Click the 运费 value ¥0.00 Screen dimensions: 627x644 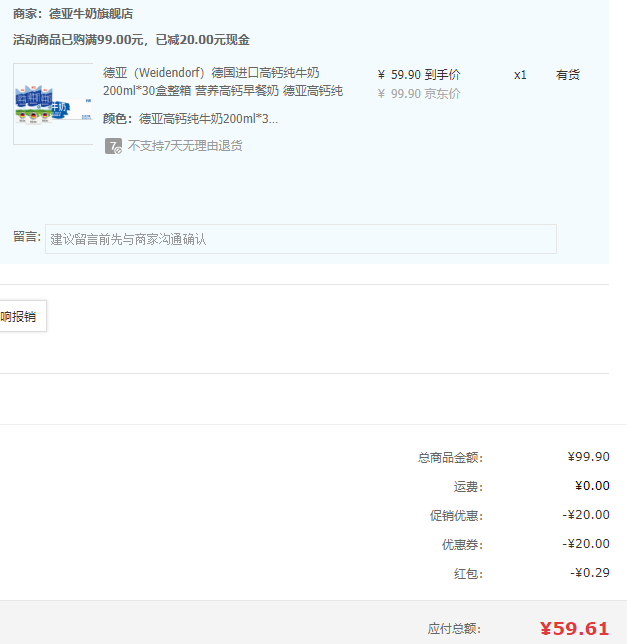[x=592, y=486]
